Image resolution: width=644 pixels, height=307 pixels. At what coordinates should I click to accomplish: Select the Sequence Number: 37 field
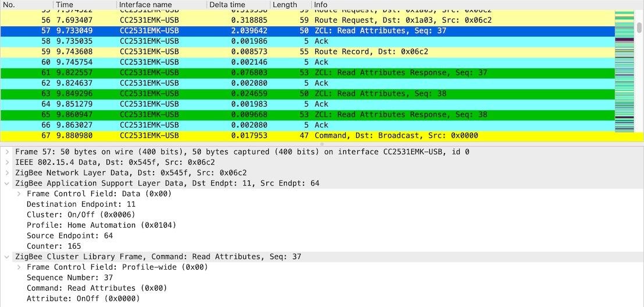pos(69,278)
